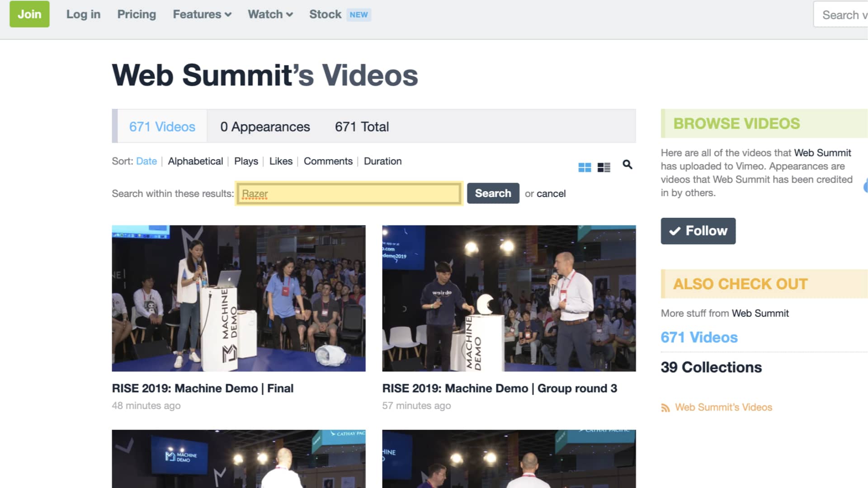Open Log in from the top bar
Viewport: 868px width, 488px height.
point(83,14)
